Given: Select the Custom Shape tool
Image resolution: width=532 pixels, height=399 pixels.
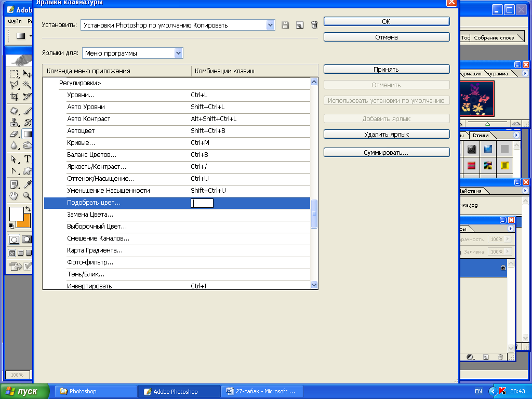Looking at the screenshot, I should click(x=27, y=170).
